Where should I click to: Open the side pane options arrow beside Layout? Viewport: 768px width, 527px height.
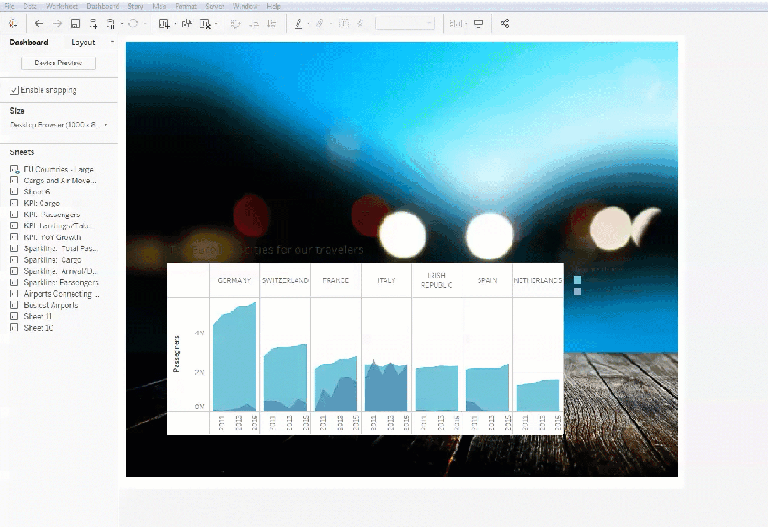coord(112,42)
